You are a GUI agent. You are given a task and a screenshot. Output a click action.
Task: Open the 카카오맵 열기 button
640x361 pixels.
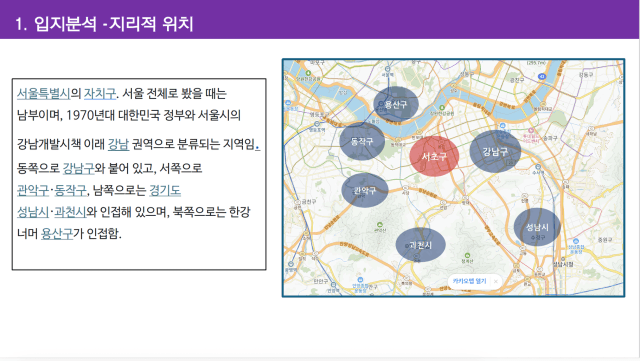click(469, 281)
